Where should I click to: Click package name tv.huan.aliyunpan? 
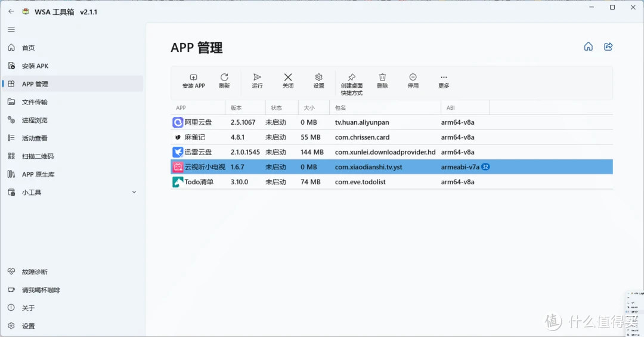tap(362, 122)
